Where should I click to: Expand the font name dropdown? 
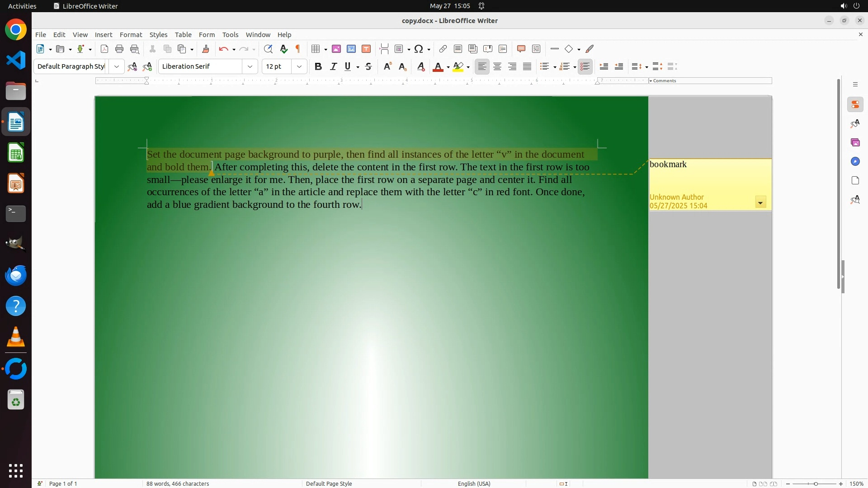point(250,66)
